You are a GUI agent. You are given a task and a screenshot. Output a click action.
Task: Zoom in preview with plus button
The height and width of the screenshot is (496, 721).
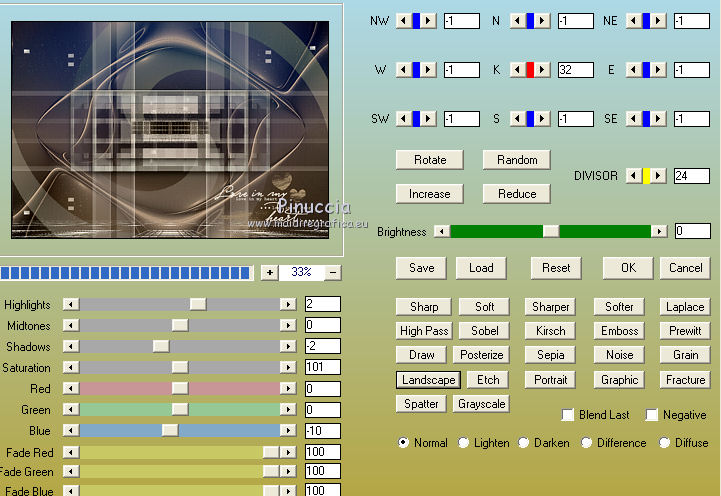pyautogui.click(x=269, y=273)
